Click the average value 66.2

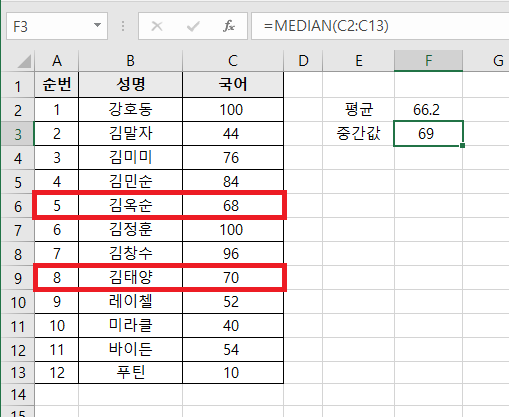tap(428, 110)
